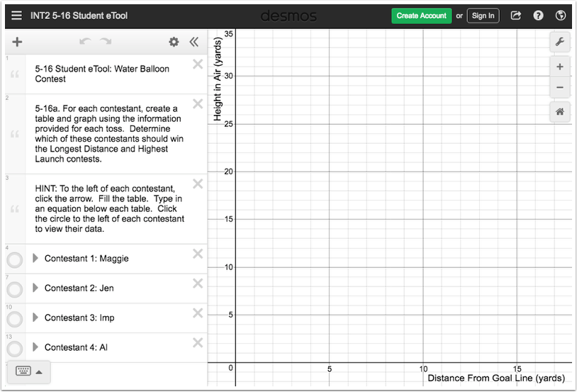This screenshot has height=392, width=577.
Task: Open graph settings wrench
Action: click(560, 42)
